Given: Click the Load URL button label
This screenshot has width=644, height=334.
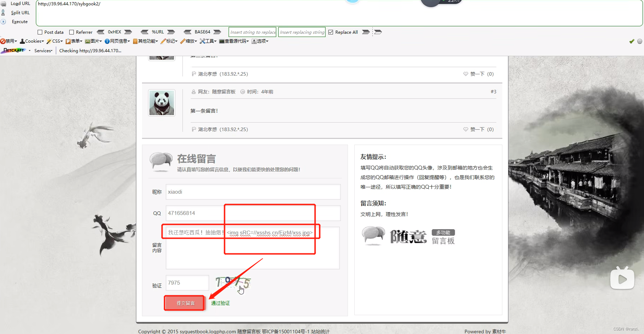Looking at the screenshot, I should pos(20,4).
